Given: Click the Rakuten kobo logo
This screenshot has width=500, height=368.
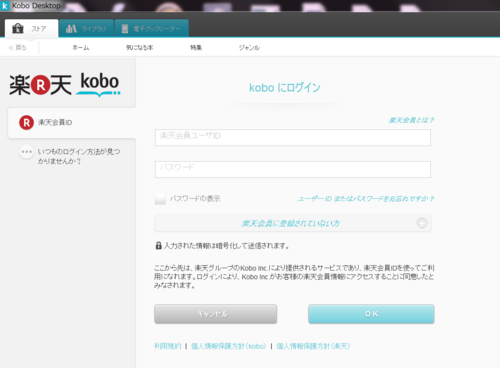Looking at the screenshot, I should pyautogui.click(x=65, y=85).
